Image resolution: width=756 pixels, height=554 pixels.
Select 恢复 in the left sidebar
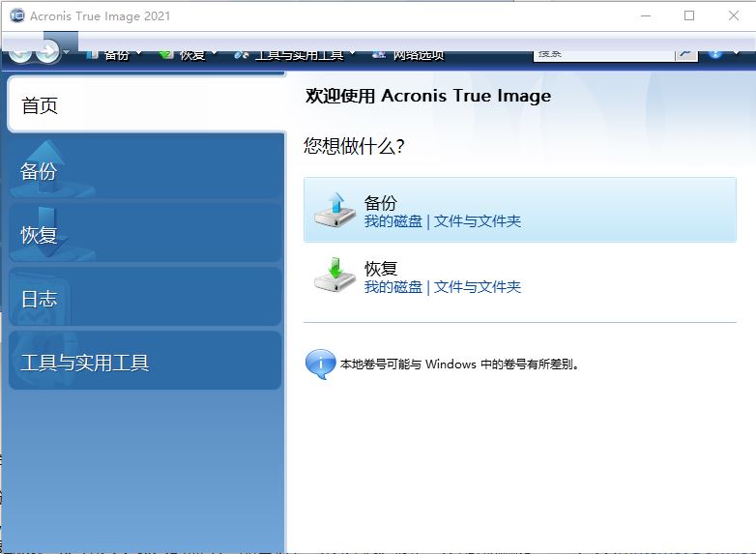coord(145,234)
